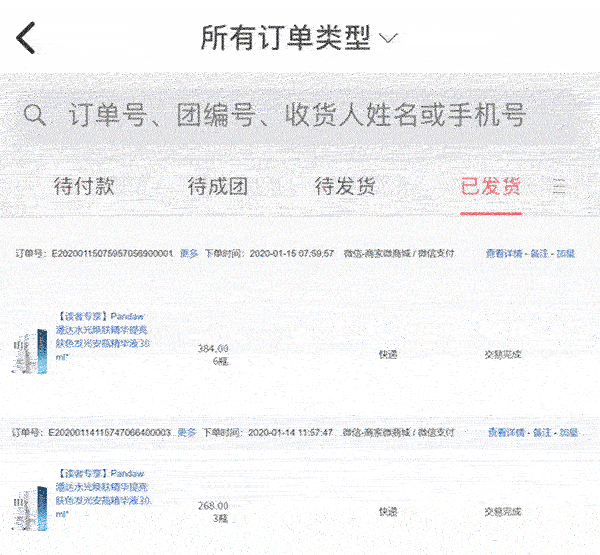Click 更多 on the 2020-01-14 order
The height and width of the screenshot is (555, 600).
(x=187, y=432)
